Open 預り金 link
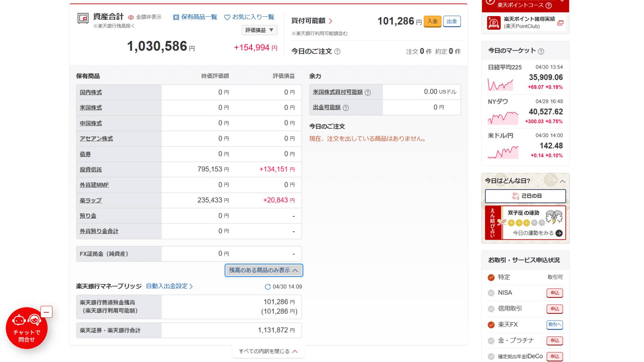Viewport: 644px width, 362px height. [88, 216]
